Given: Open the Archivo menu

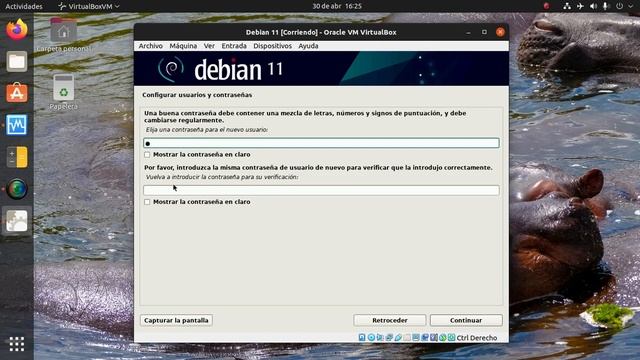Looking at the screenshot, I should pos(151,46).
